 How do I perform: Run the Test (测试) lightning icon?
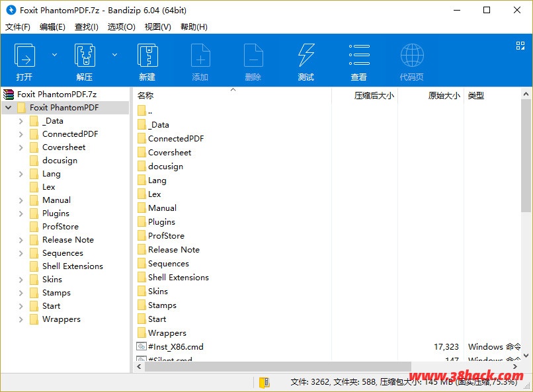(306, 55)
